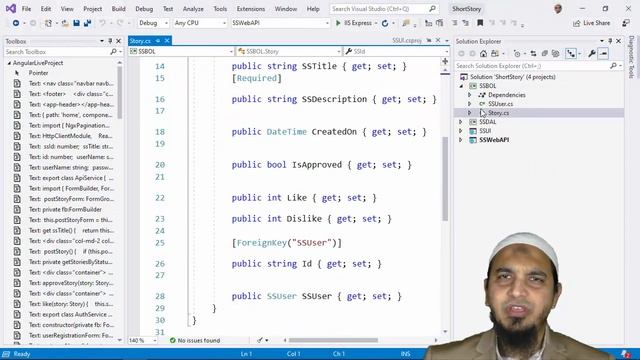Image resolution: width=640 pixels, height=360 pixels.
Task: Click the Visual Studio logo icon
Action: point(11,8)
